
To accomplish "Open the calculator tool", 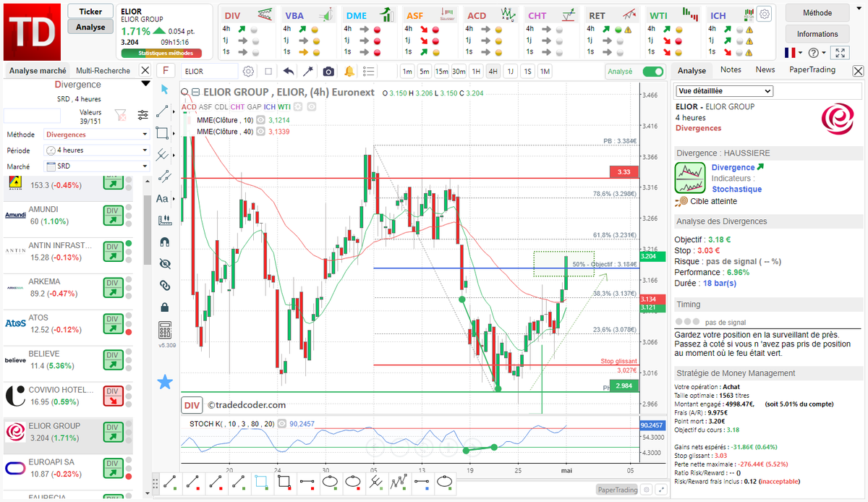I will coord(164,330).
